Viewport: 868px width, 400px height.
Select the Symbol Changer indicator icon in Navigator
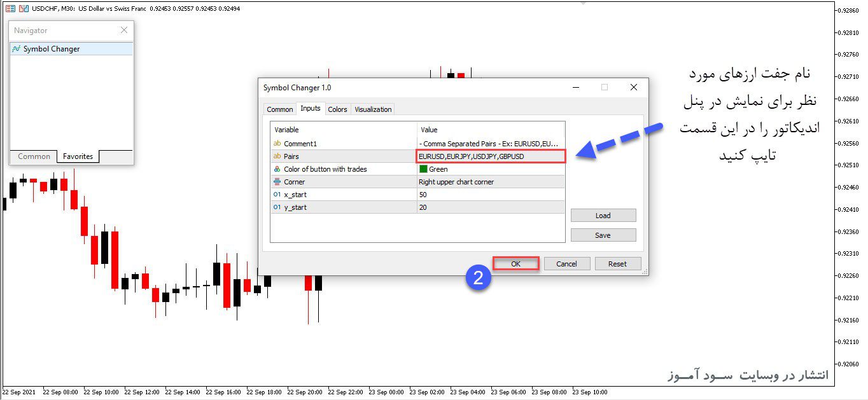click(x=17, y=49)
